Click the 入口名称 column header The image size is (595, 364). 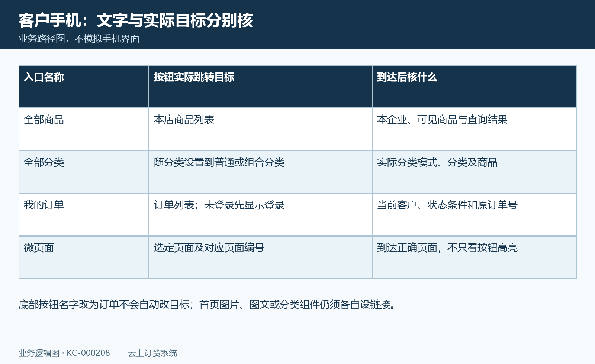coord(84,87)
